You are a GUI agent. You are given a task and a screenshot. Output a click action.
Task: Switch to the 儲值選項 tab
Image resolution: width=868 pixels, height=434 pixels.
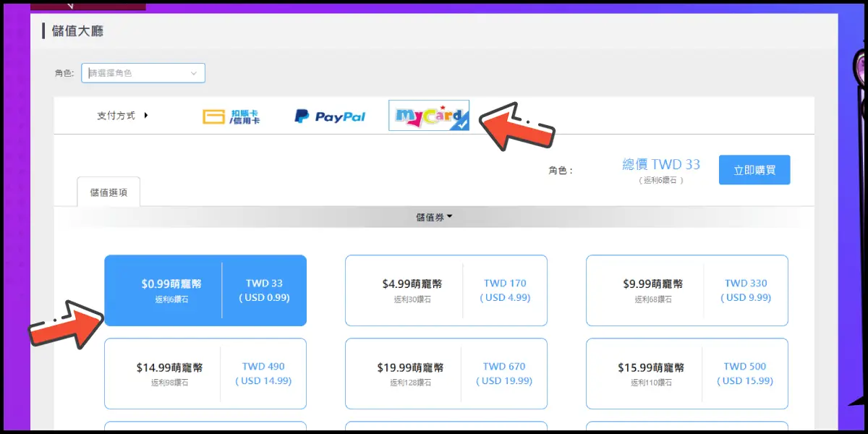click(x=109, y=192)
